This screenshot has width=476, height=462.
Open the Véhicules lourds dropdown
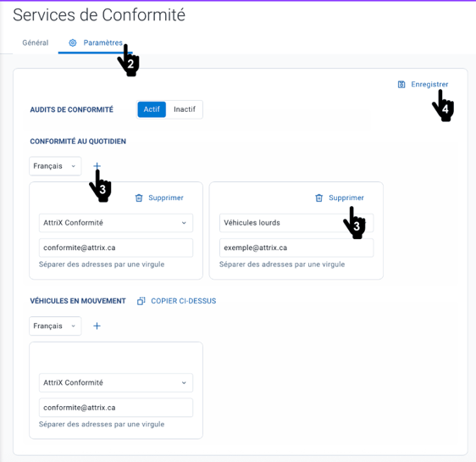(x=296, y=223)
